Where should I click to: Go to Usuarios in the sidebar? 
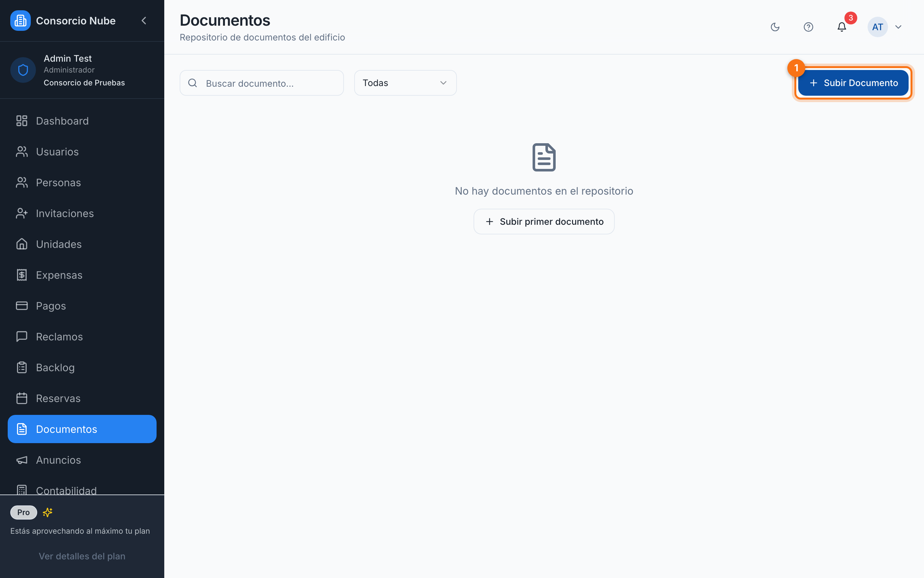(x=82, y=152)
